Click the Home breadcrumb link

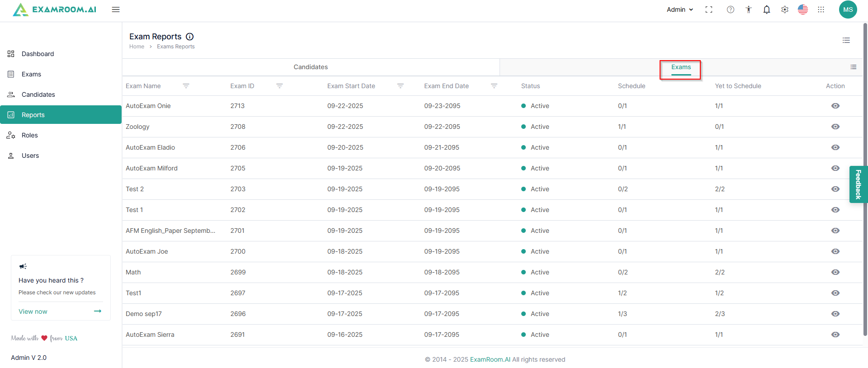[137, 47]
